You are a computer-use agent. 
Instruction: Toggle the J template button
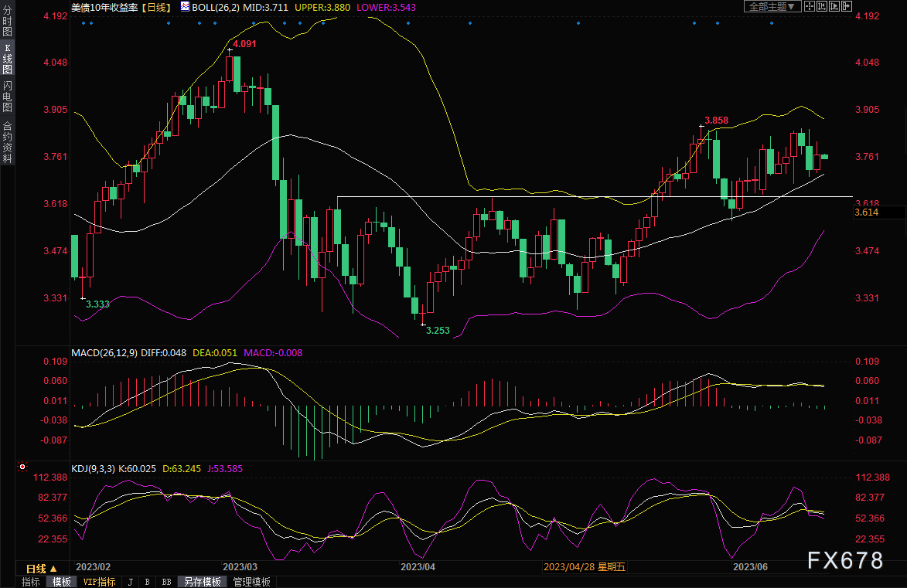[x=129, y=582]
